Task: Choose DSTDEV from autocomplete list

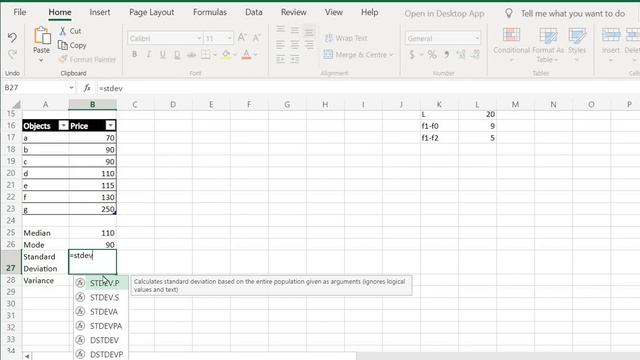Action: 101,340
